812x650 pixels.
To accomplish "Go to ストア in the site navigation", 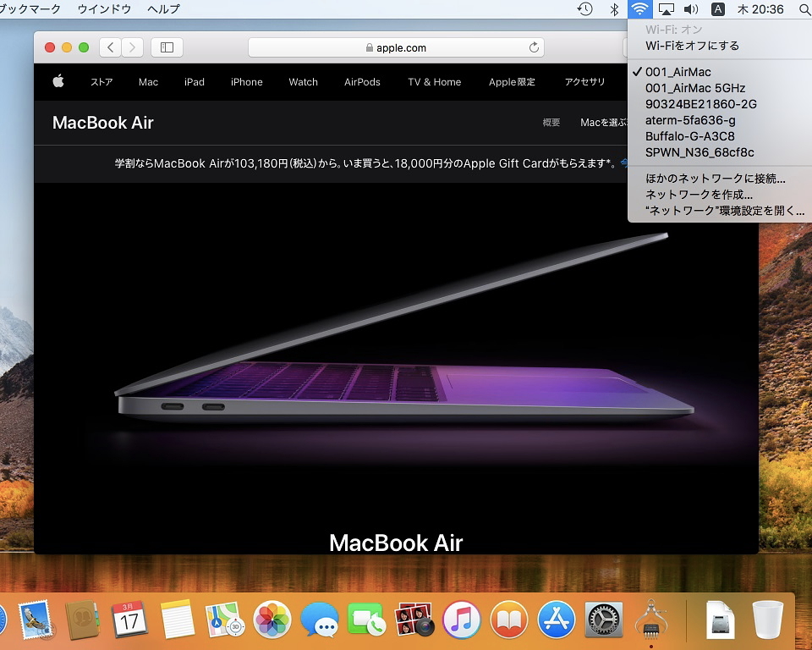I will 101,82.
